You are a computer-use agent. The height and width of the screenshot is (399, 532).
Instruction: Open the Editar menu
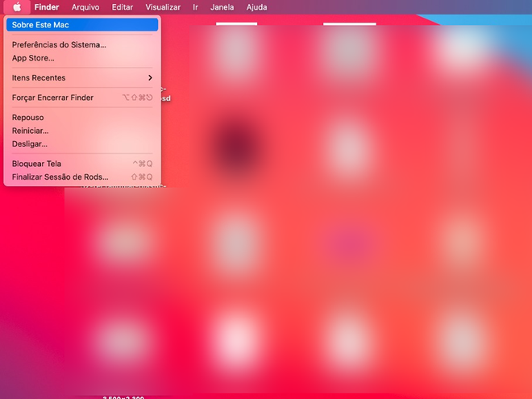tap(123, 7)
